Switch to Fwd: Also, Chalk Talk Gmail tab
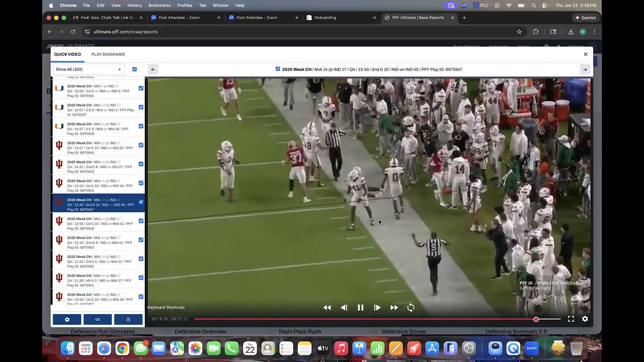644x362 pixels. [107, 18]
